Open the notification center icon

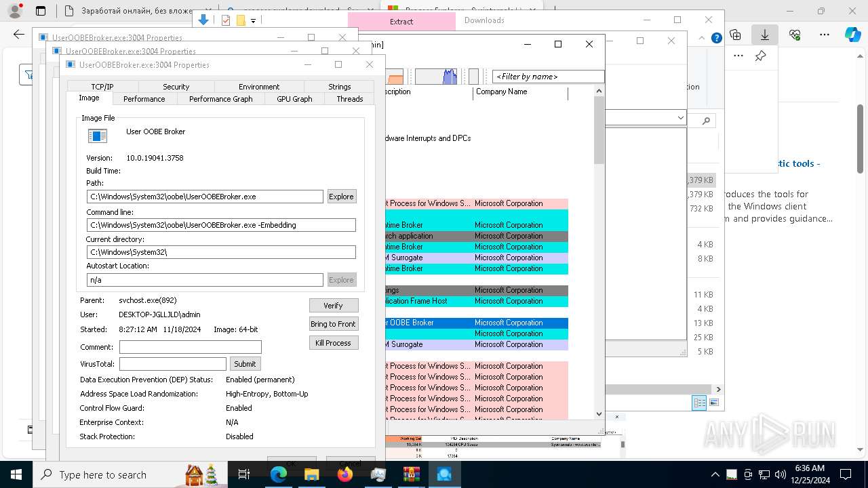point(846,474)
